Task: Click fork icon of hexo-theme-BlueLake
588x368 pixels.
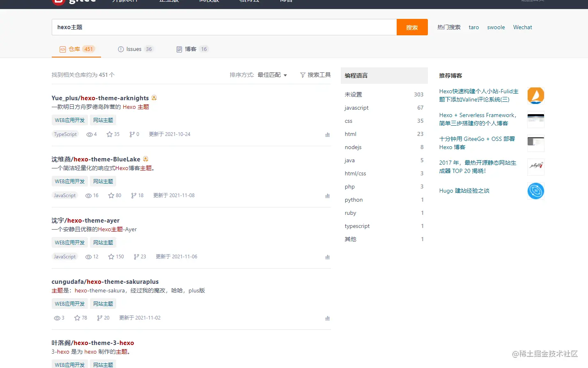Action: click(x=133, y=195)
